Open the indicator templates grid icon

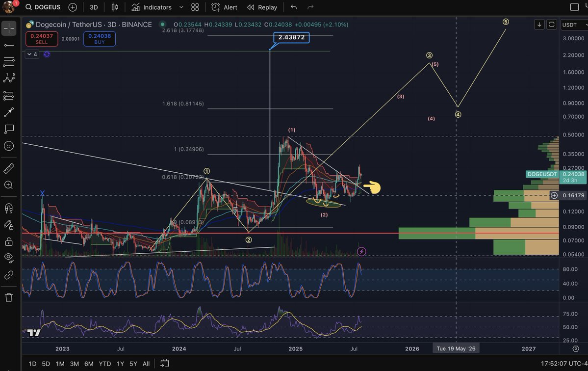tap(195, 7)
